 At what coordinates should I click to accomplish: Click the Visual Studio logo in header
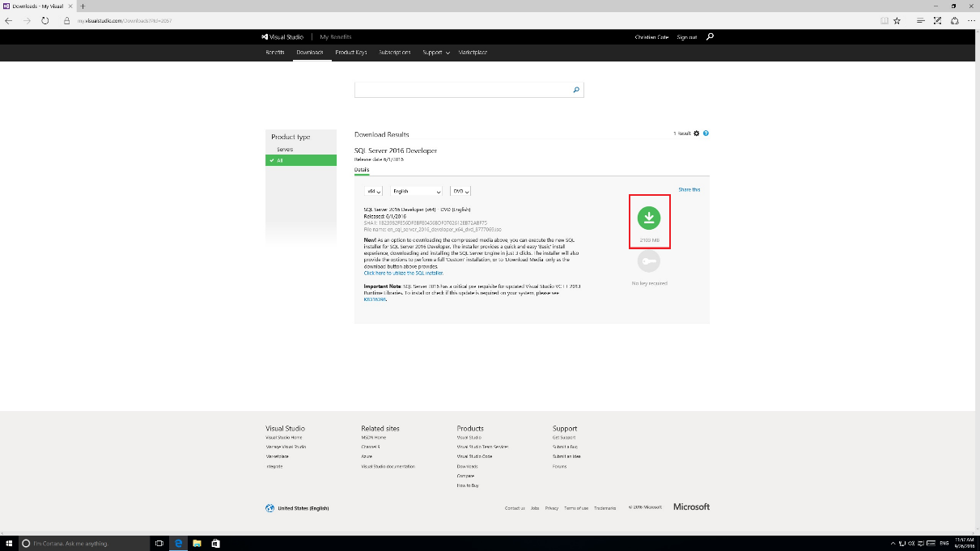click(282, 37)
